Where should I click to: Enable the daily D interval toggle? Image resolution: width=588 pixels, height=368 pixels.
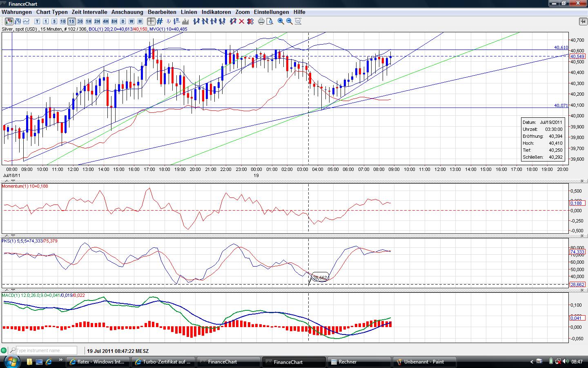[123, 21]
